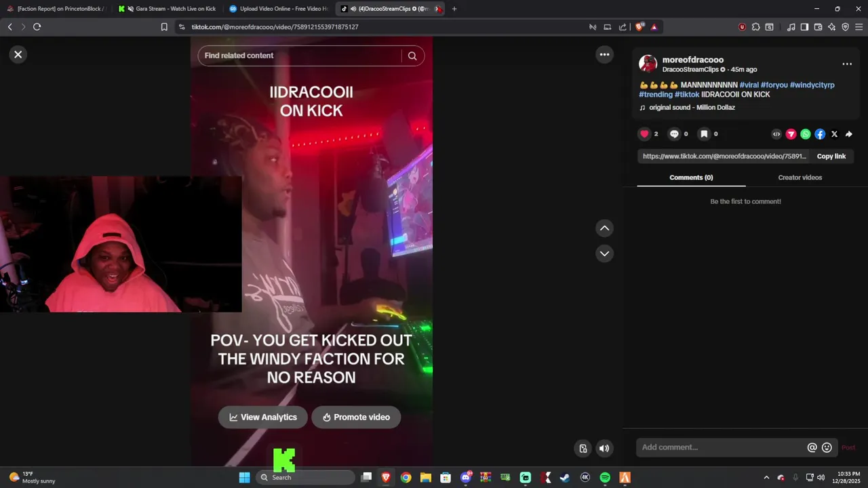Open the emoji picker in comment box
868x488 pixels.
(x=827, y=447)
